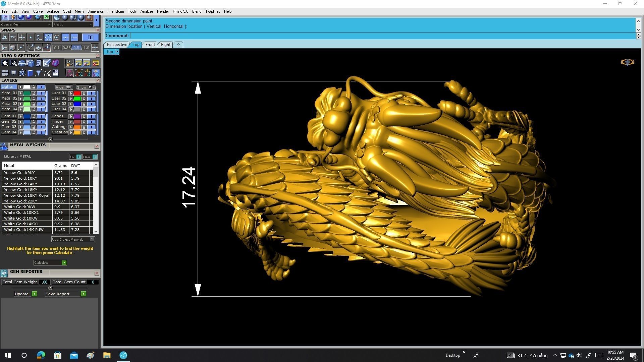The image size is (644, 362).
Task: Open Microsoft Edge from the taskbar
Action: point(41,355)
